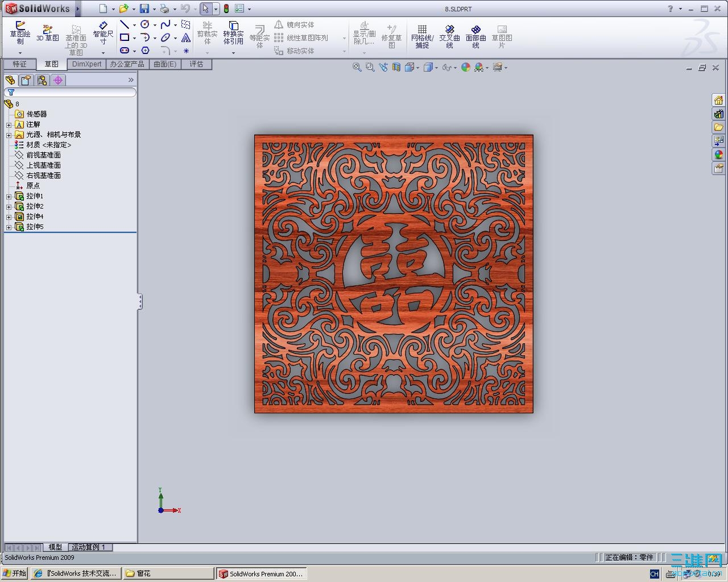
Task: Click the 面部曲线 tool
Action: (475, 36)
